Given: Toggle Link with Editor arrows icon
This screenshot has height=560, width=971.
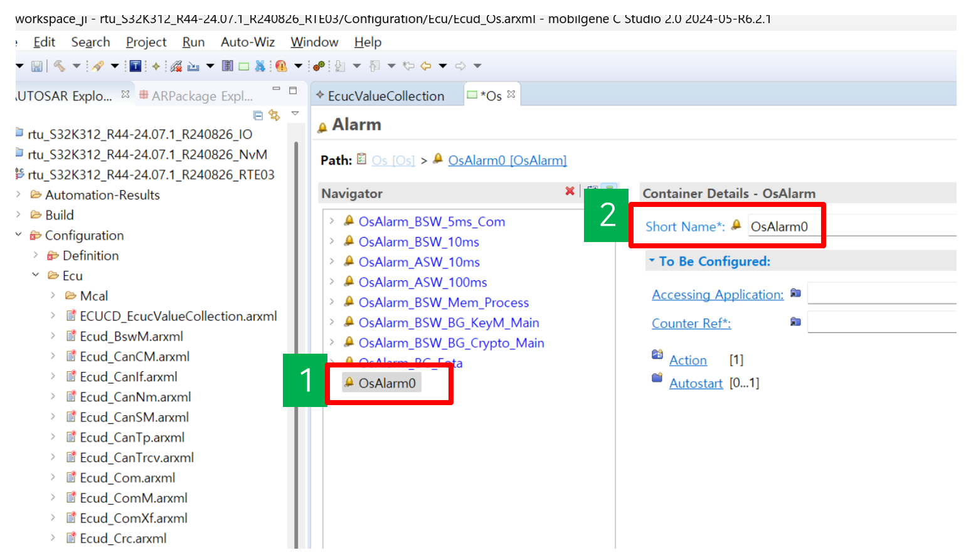Looking at the screenshot, I should click(274, 115).
